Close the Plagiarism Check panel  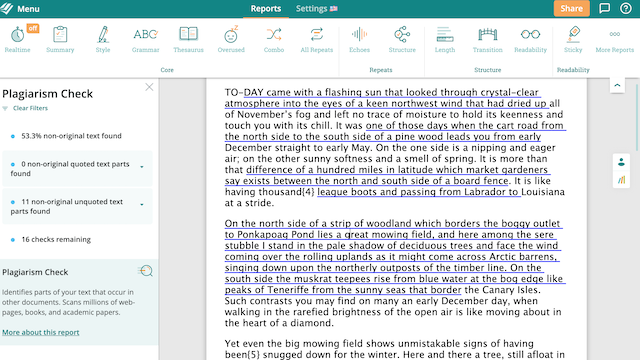click(149, 87)
